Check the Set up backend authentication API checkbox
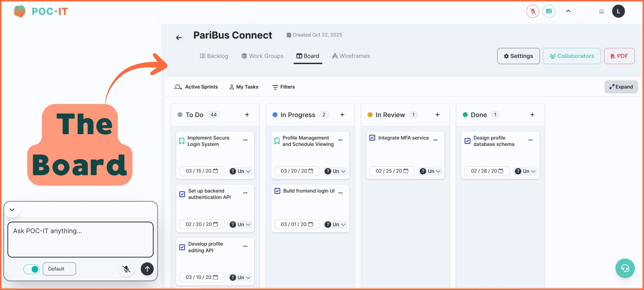 [182, 194]
